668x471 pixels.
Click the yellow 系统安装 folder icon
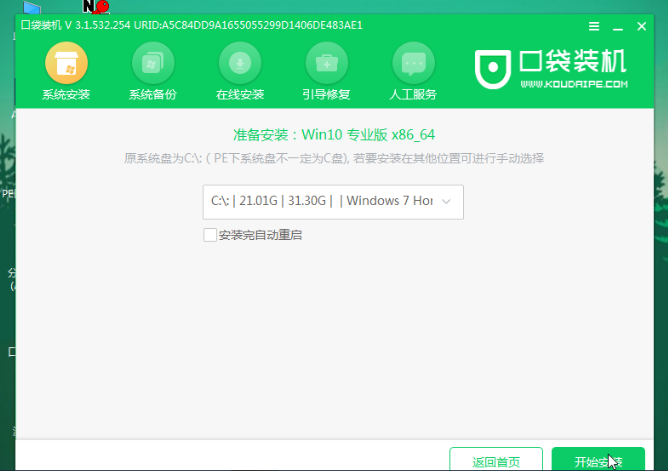tap(66, 64)
